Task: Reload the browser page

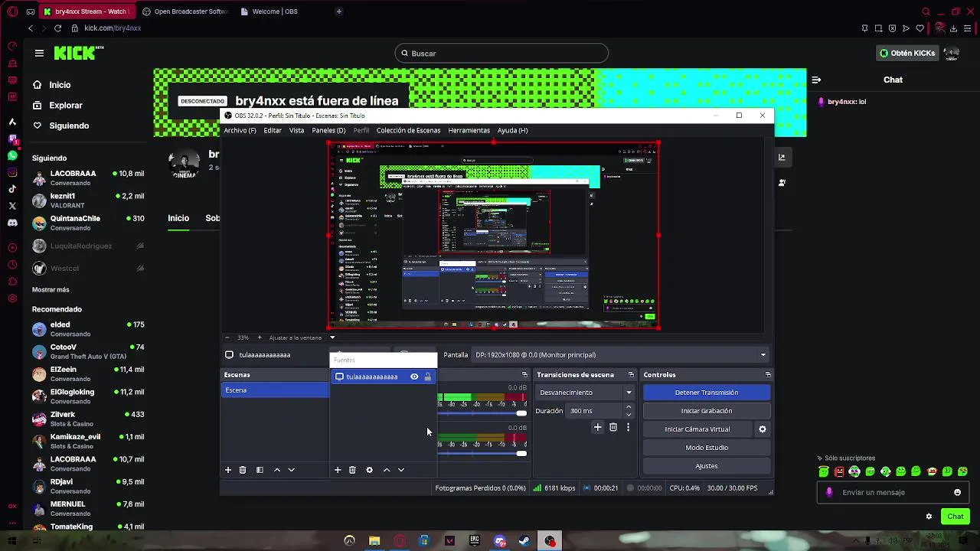Action: click(57, 28)
